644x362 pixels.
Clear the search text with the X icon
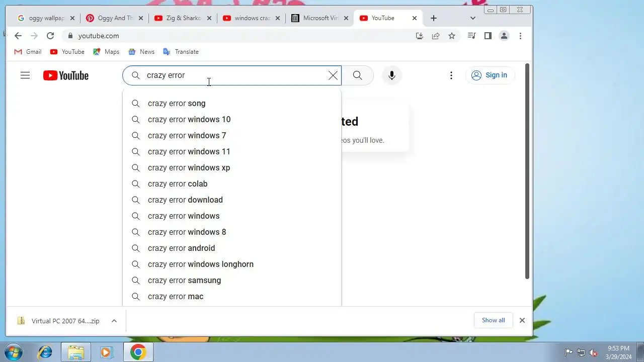click(x=333, y=75)
